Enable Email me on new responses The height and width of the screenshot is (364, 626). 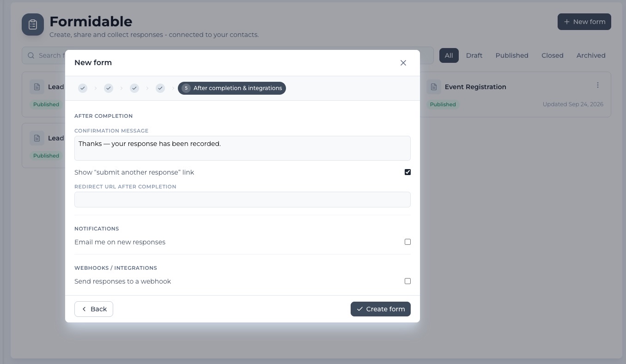[407, 242]
